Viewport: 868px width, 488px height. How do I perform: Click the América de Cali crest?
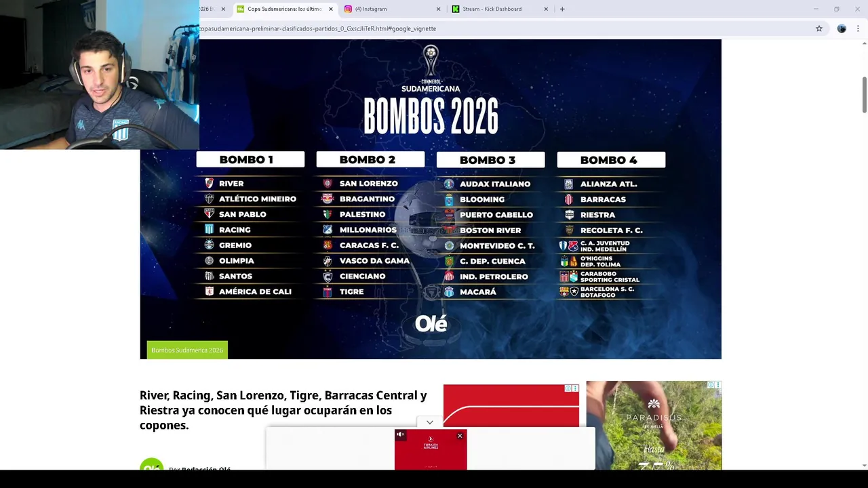(209, 291)
